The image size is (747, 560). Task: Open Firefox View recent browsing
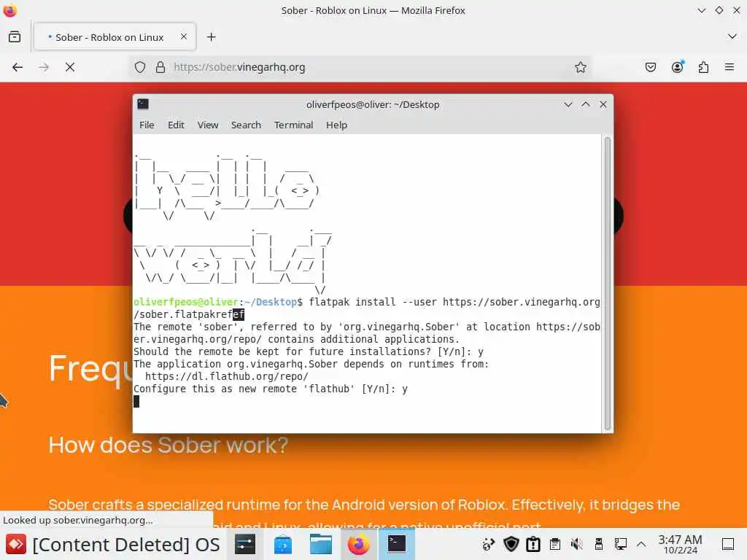click(x=15, y=36)
